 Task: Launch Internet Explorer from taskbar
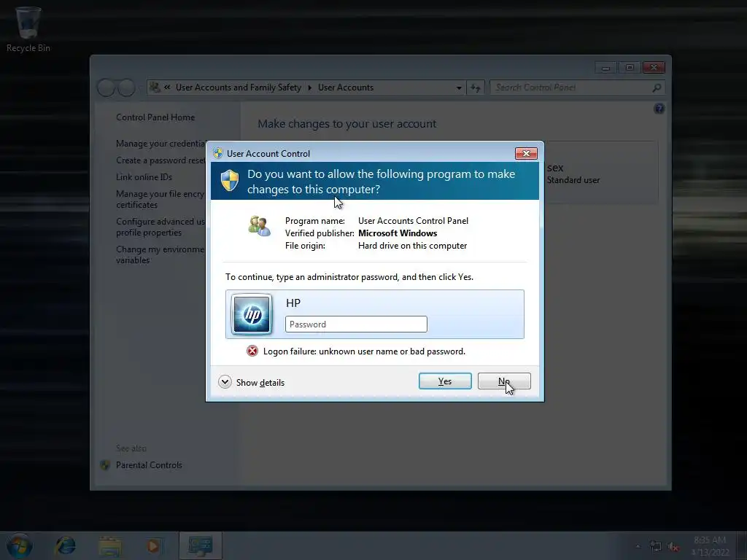65,545
